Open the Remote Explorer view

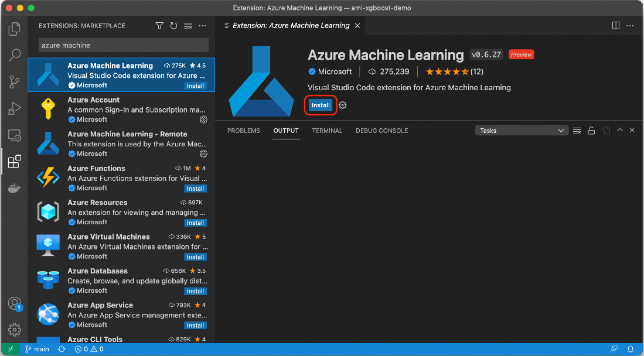(15, 135)
